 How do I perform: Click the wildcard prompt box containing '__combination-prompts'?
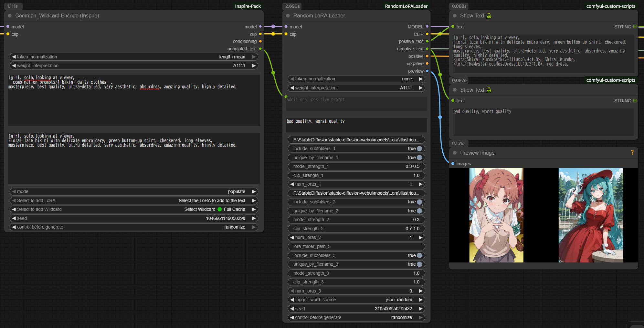134,100
